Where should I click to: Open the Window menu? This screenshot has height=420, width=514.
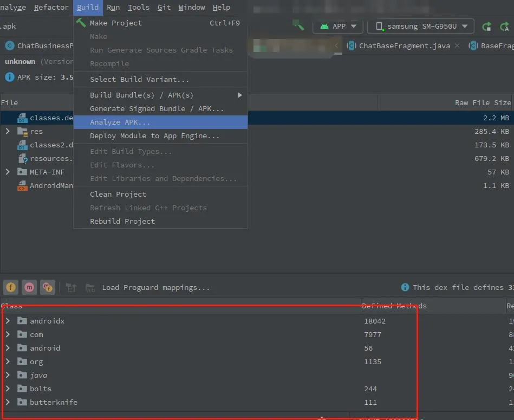pyautogui.click(x=191, y=7)
